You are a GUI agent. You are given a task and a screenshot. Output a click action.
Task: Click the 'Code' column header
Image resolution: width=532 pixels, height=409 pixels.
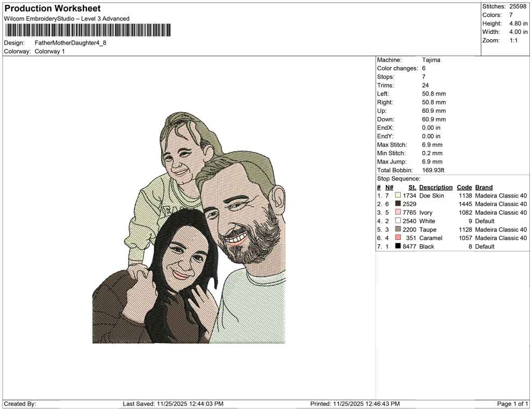coord(464,187)
